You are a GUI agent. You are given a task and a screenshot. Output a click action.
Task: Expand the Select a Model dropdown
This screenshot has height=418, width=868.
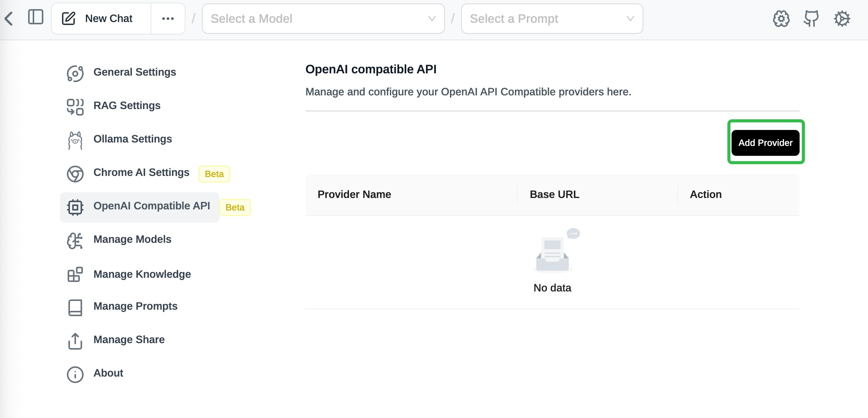323,19
